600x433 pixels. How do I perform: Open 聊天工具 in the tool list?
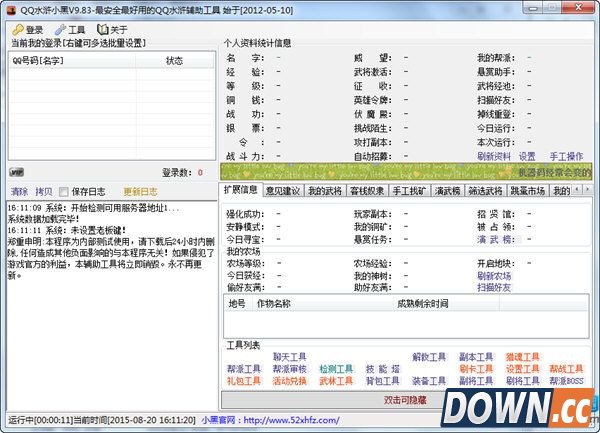(x=290, y=357)
